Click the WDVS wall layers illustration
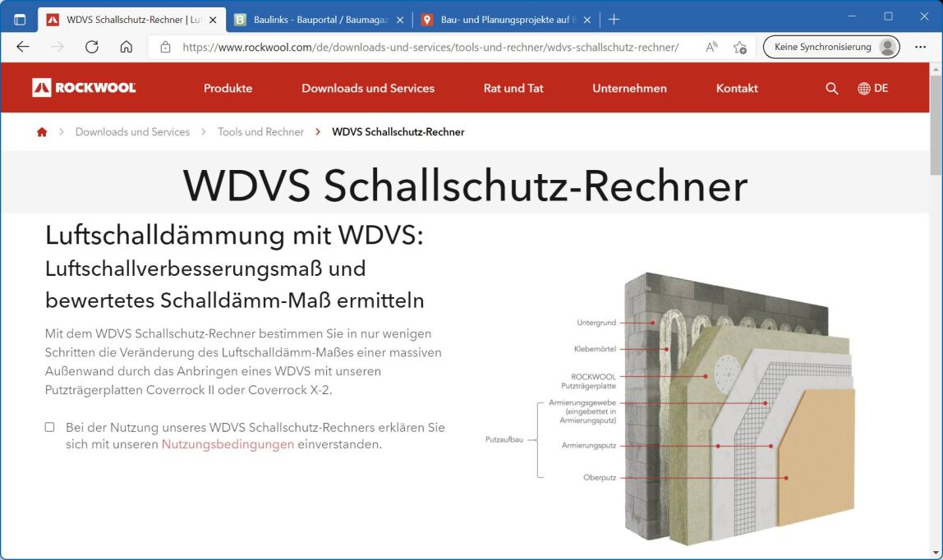 [x=740, y=409]
